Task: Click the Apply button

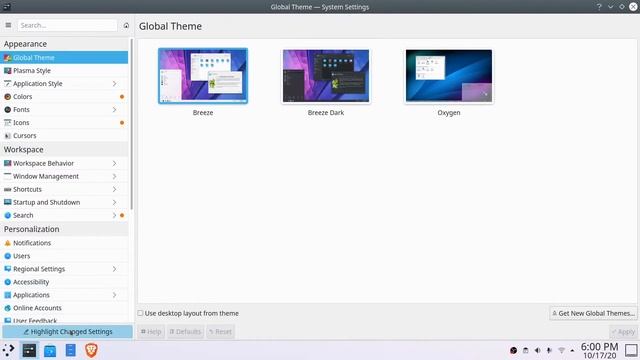Action: (623, 332)
